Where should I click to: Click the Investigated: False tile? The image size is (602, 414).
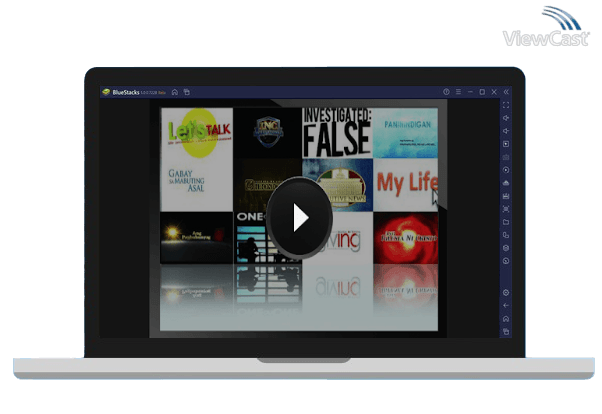point(337,133)
